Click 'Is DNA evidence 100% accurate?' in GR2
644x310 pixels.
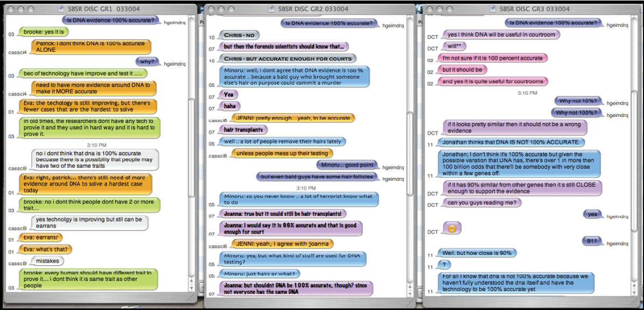point(330,23)
